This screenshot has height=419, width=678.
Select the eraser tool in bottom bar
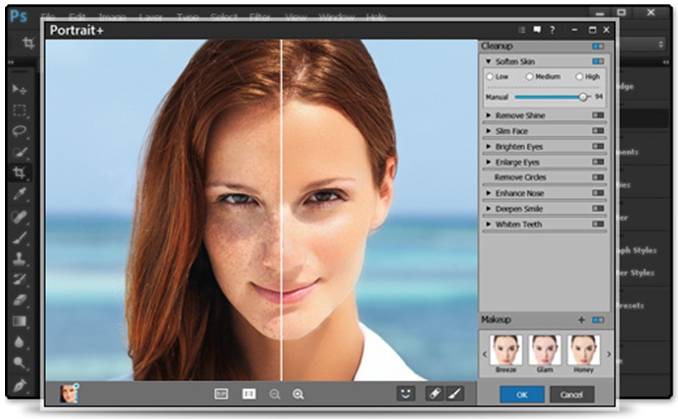coord(435,394)
